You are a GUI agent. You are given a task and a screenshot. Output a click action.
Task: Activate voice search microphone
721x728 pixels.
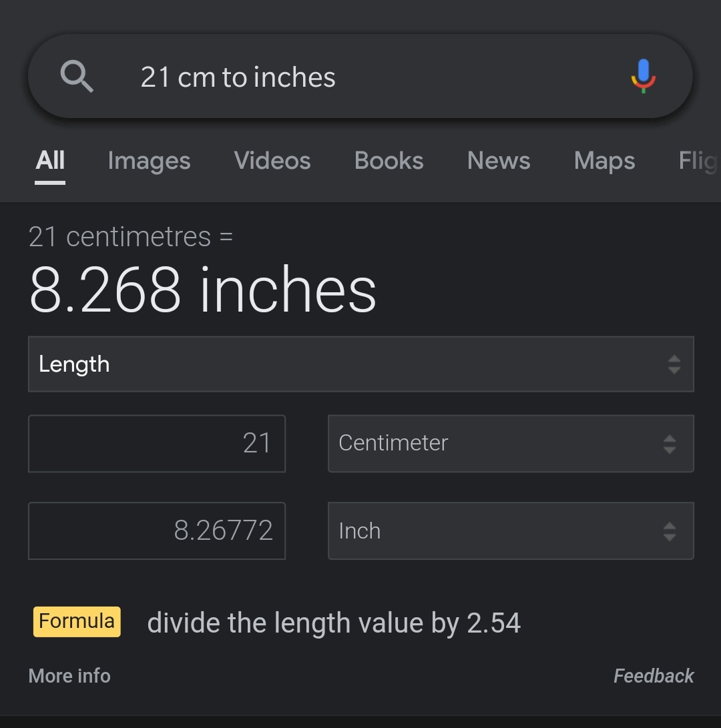[643, 76]
